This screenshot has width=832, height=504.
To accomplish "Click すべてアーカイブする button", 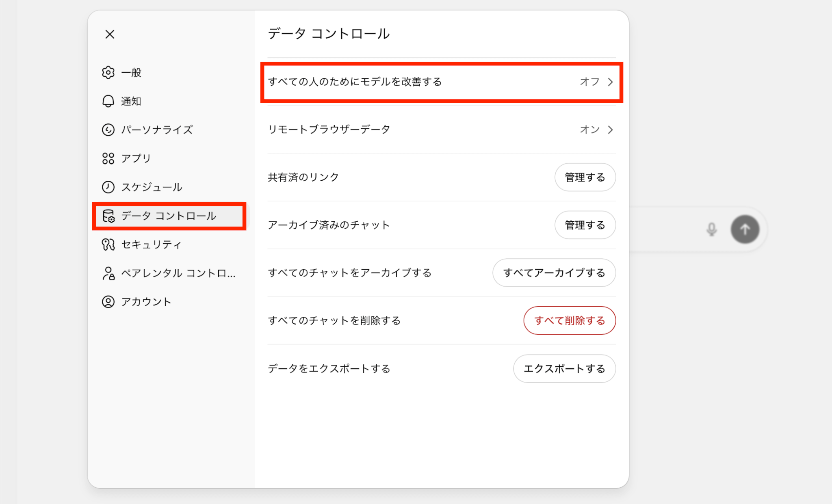I will [x=554, y=273].
